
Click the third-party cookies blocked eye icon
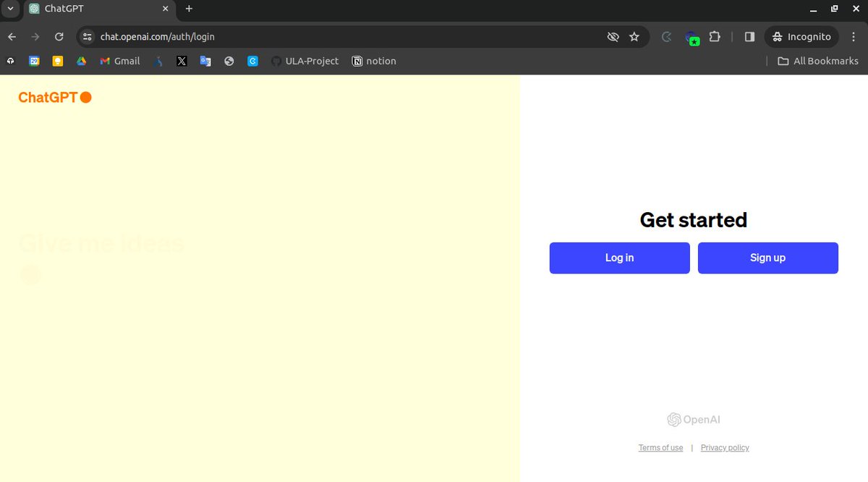613,36
